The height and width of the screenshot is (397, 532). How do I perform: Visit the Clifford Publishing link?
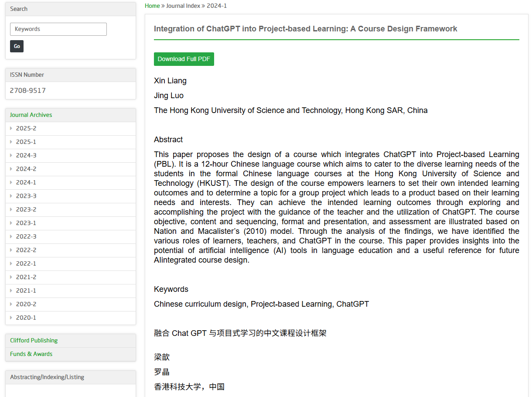[34, 340]
